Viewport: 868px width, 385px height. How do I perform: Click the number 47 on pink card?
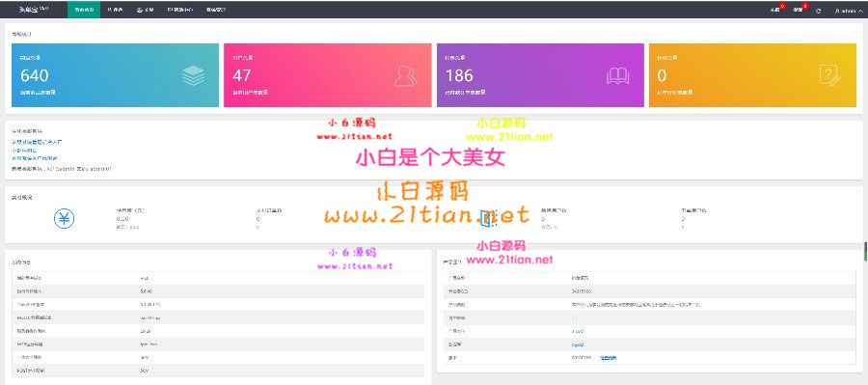(x=242, y=75)
